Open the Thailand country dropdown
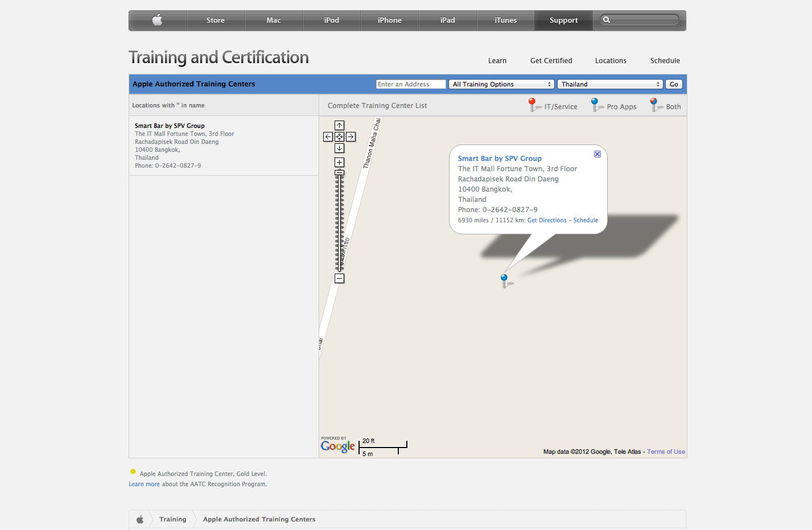Image resolution: width=812 pixels, height=530 pixels. tap(610, 84)
